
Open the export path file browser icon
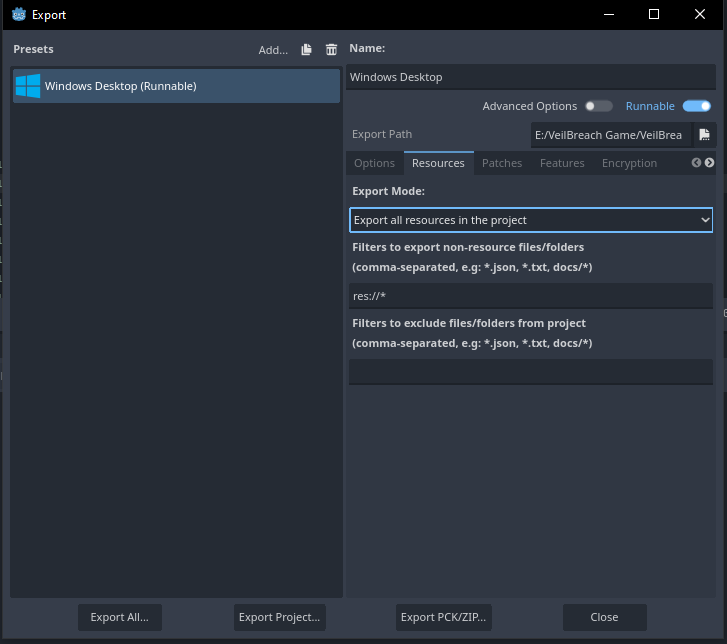pos(704,135)
